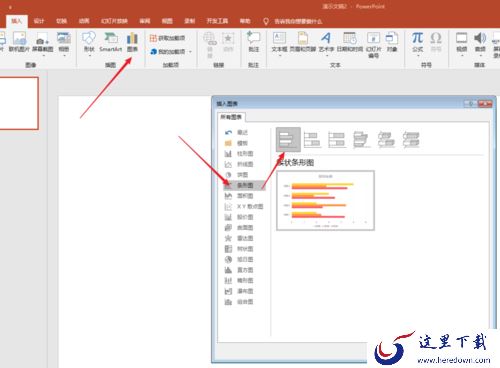Pick the 3-D clustered bar chart subtype

coord(361,139)
